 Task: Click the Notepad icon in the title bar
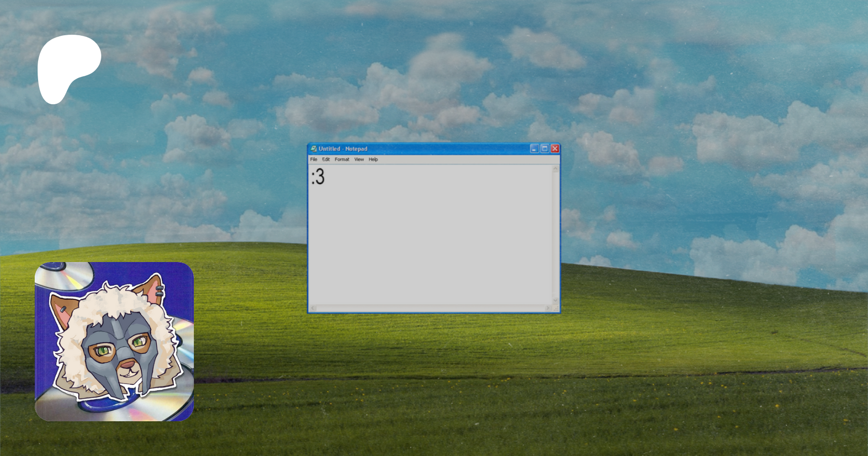pos(313,149)
